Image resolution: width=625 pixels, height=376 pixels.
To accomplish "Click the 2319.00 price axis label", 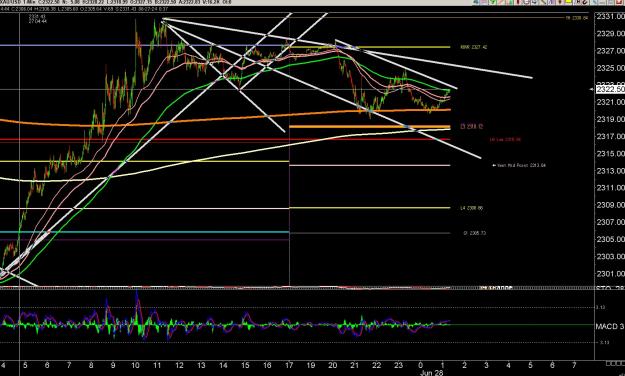I will 610,119.
